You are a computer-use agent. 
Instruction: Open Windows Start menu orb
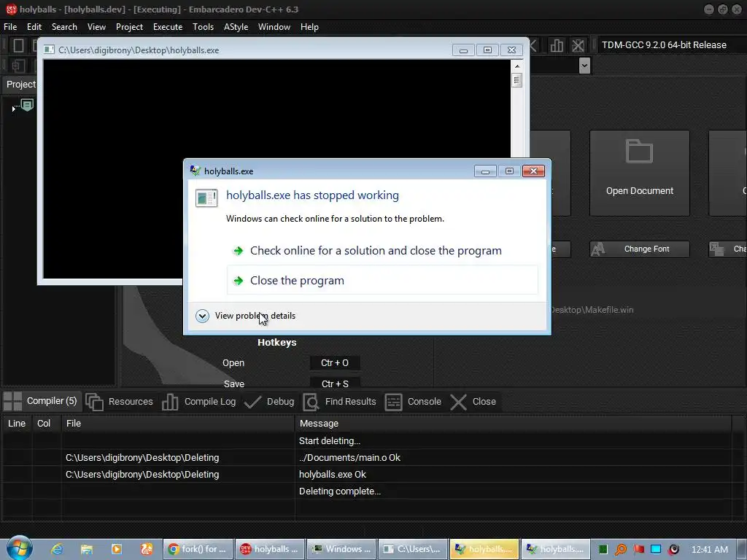coord(19,548)
